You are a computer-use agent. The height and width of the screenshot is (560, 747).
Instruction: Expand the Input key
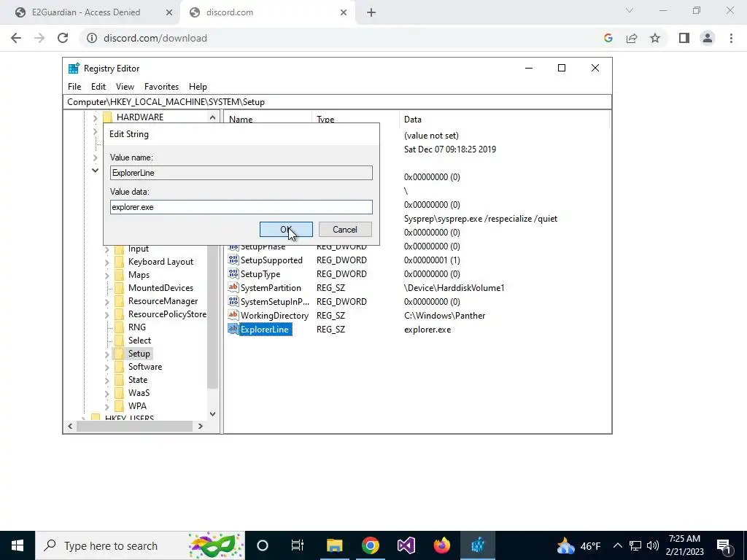coord(107,249)
